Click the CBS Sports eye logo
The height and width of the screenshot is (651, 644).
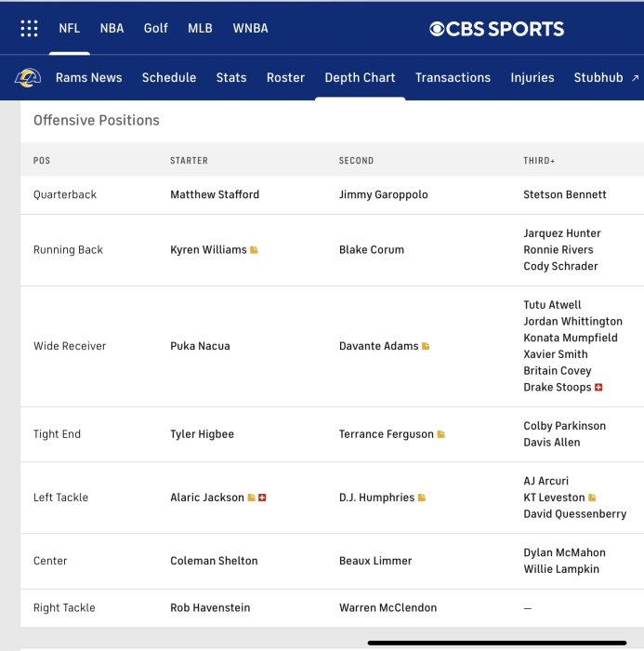437,29
